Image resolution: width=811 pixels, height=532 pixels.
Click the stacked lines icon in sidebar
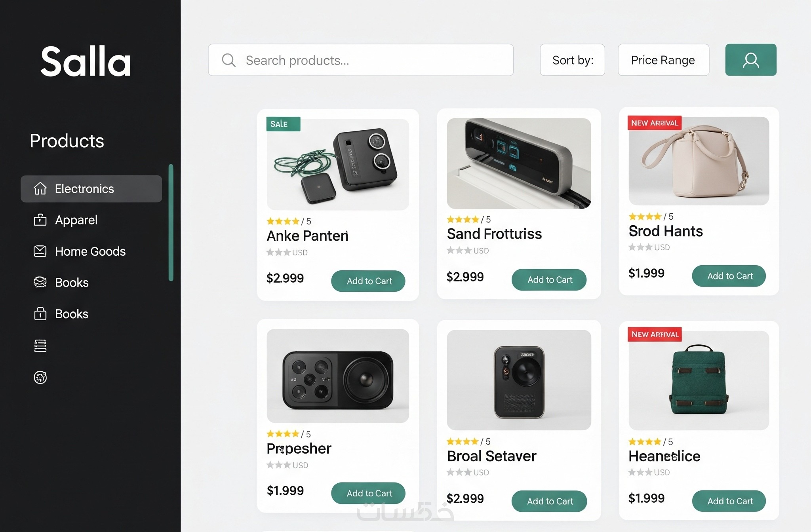click(40, 346)
